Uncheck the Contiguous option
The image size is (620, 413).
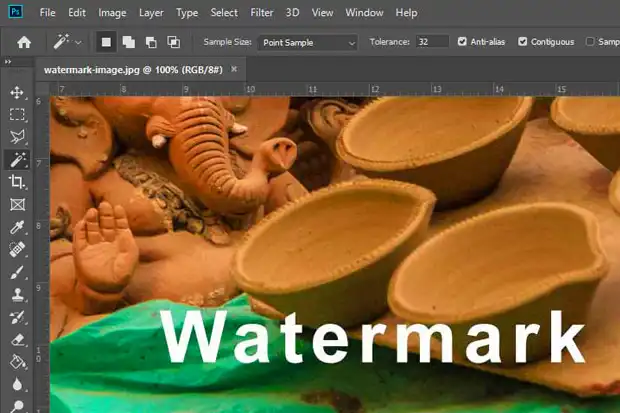coord(524,42)
